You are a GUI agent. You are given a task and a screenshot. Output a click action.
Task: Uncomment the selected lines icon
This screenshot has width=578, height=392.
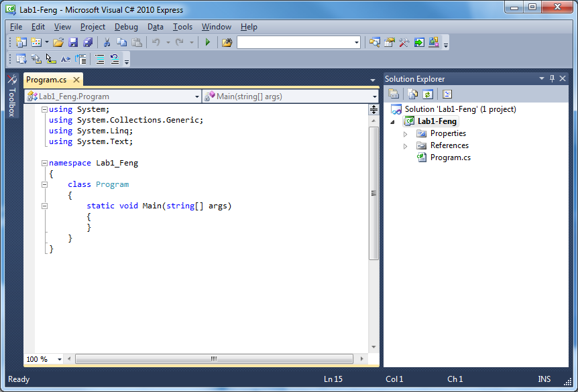[x=115, y=59]
